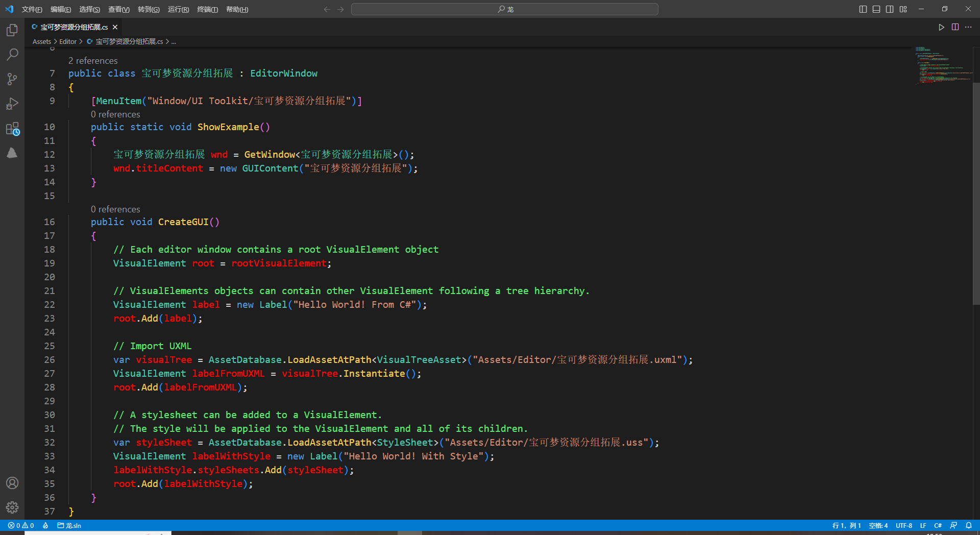Image resolution: width=980 pixels, height=535 pixels.
Task: Click on MenuItem attribute text
Action: coord(119,101)
